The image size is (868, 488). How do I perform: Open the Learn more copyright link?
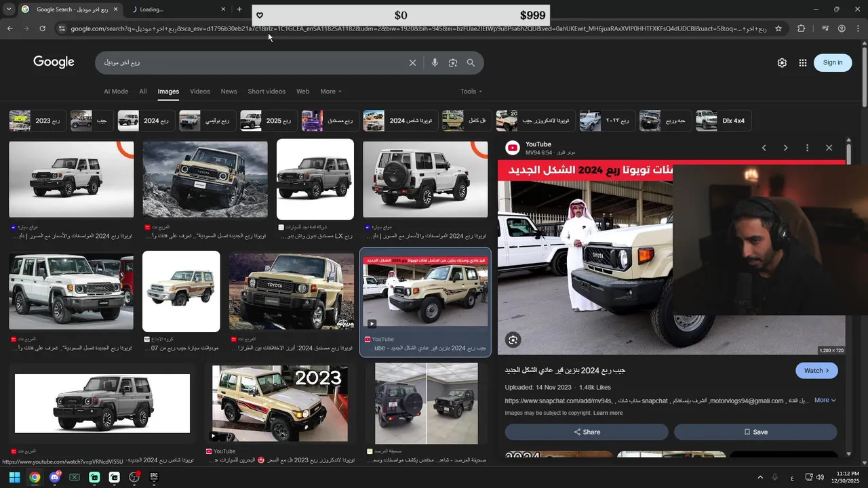pyautogui.click(x=608, y=413)
